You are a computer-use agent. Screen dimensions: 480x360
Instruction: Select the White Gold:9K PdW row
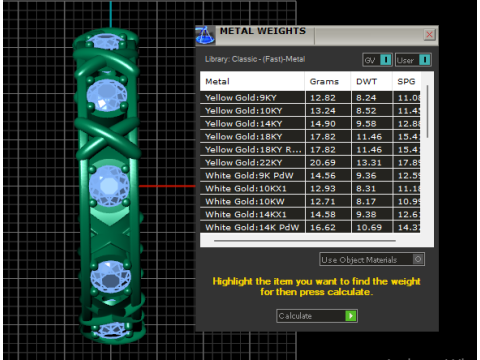click(310, 176)
